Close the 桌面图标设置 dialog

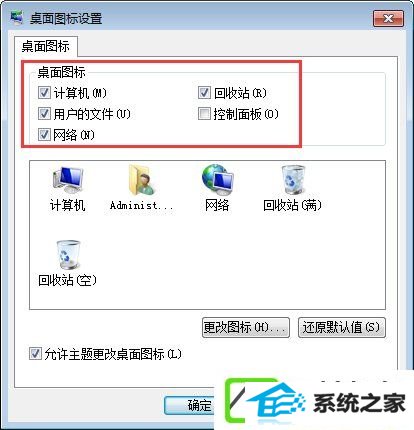tap(388, 18)
